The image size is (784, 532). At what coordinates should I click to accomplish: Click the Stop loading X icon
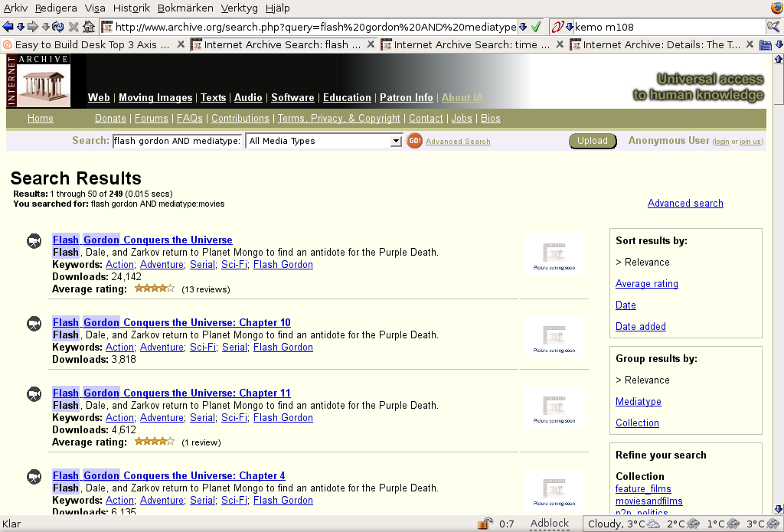click(x=73, y=27)
